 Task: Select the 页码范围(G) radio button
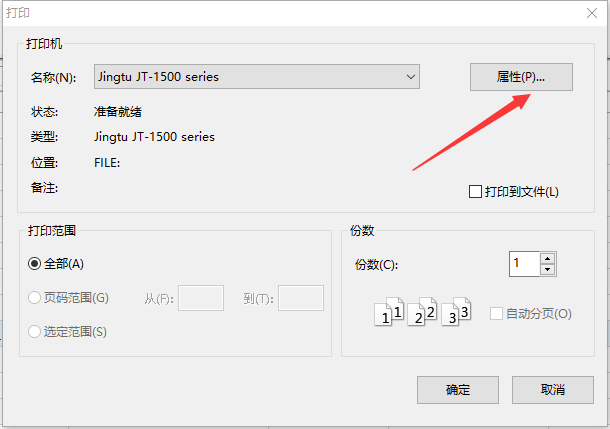pyautogui.click(x=35, y=298)
